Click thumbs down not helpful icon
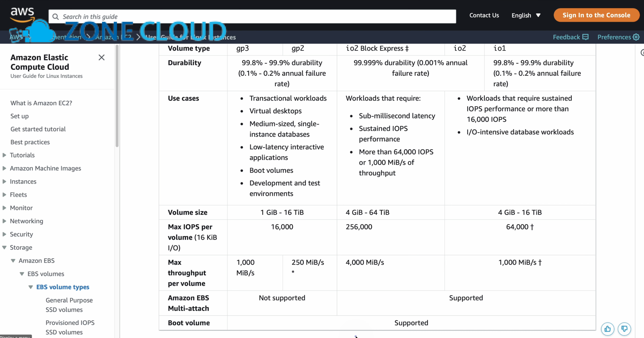This screenshot has height=338, width=644. point(624,329)
